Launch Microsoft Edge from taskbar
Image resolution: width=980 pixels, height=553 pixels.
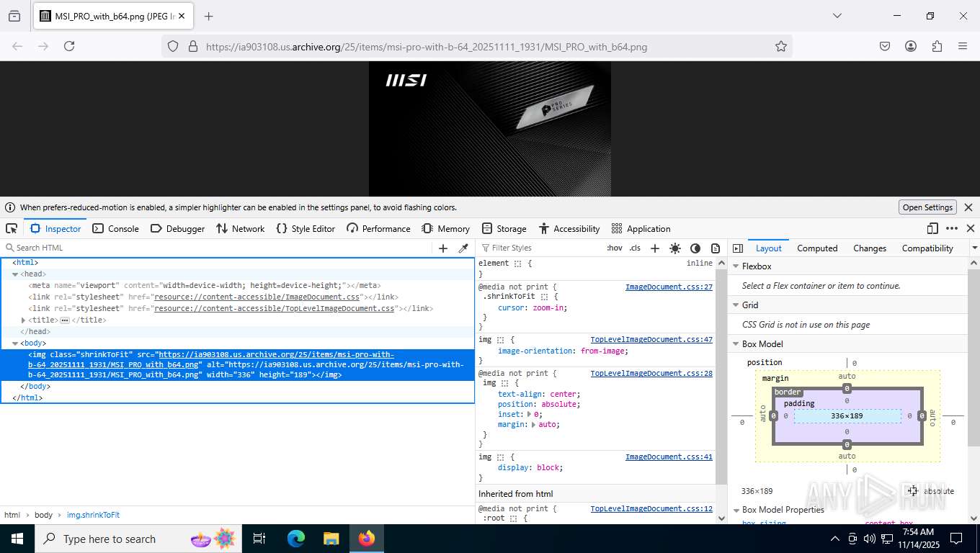click(296, 539)
